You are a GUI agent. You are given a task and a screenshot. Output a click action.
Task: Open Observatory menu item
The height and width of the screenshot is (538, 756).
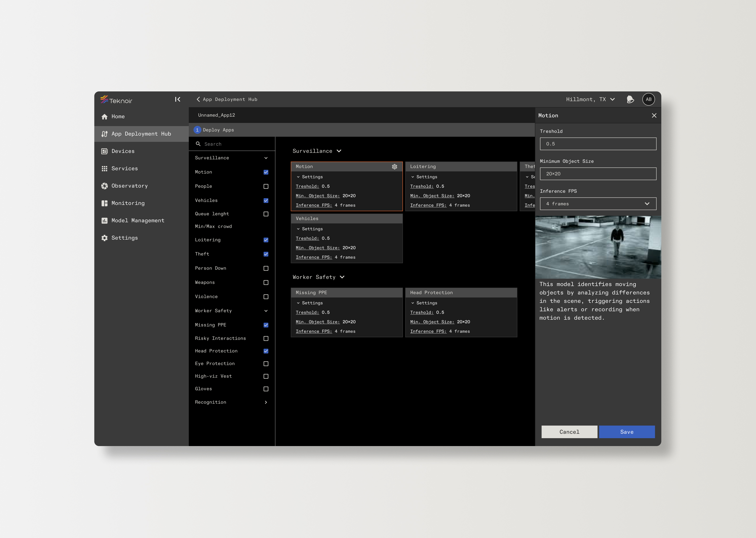tap(142, 186)
